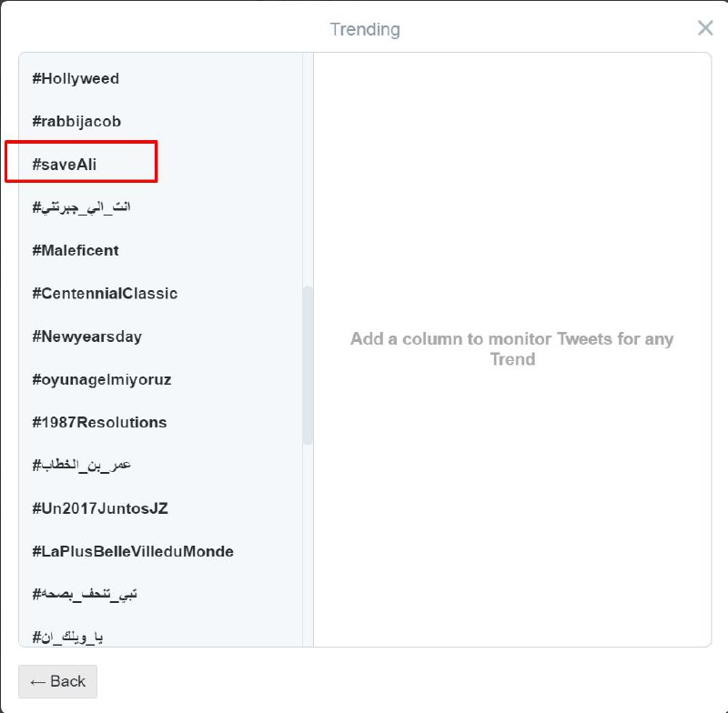This screenshot has height=713, width=728.
Task: Select the Arabic hashtag below #saveAli
Action: click(x=82, y=207)
